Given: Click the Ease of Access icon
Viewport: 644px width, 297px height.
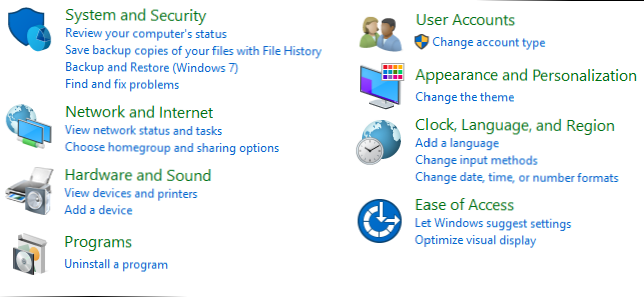Looking at the screenshot, I should tap(380, 221).
